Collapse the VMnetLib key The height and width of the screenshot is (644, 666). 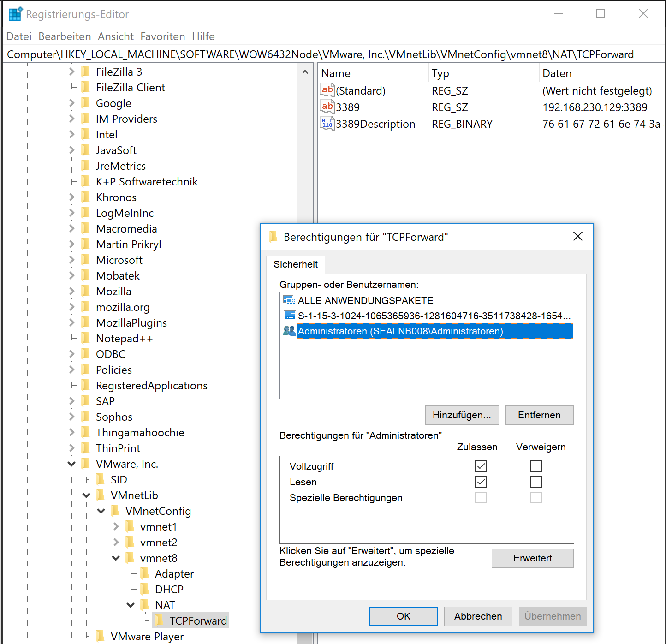(86, 495)
